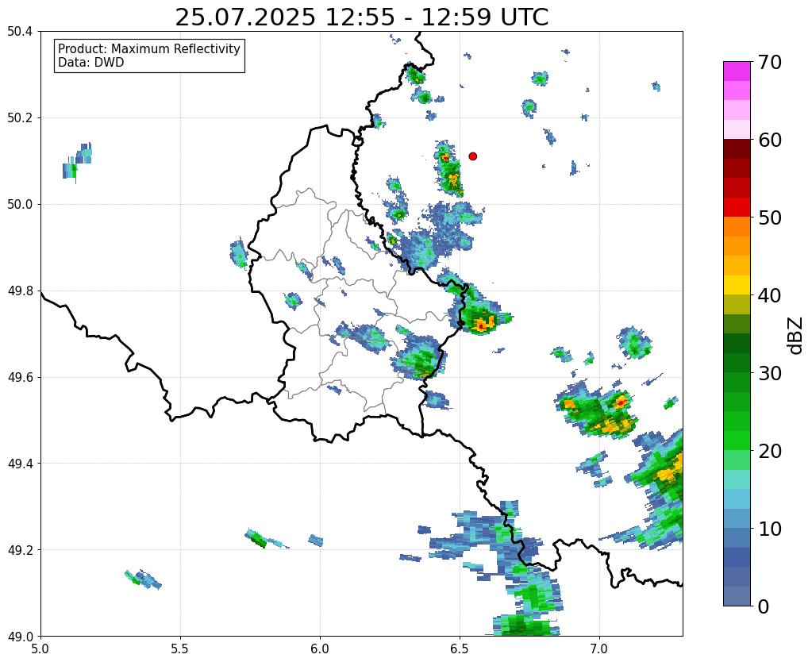Select the colorbar tick label 50
This screenshot has height=662, width=812.
(x=769, y=217)
